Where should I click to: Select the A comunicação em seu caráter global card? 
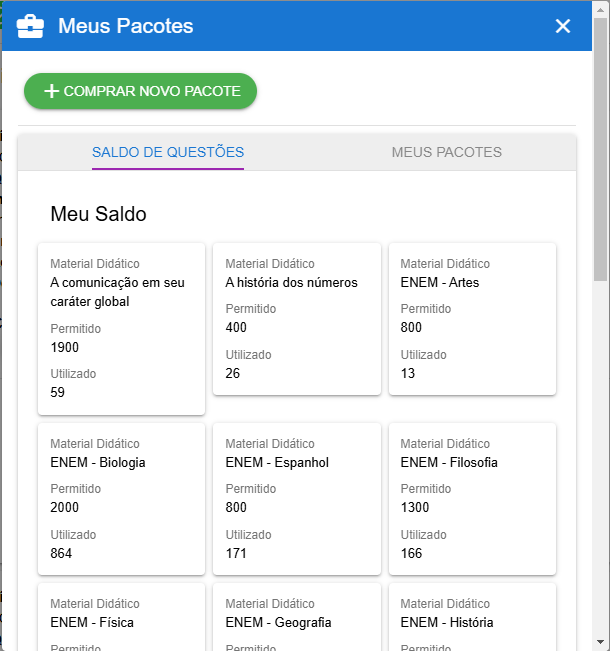tap(121, 328)
